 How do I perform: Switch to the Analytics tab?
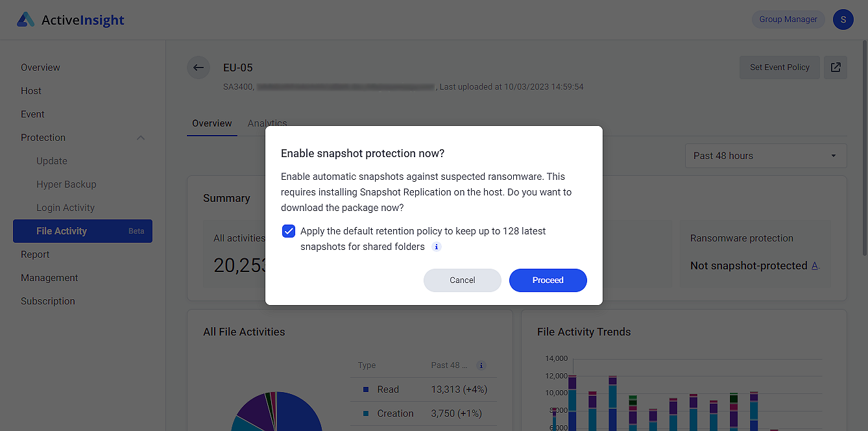[267, 123]
